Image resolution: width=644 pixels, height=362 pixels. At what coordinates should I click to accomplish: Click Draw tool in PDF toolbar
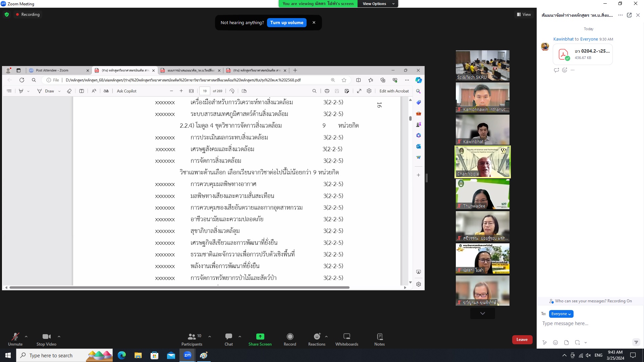[x=46, y=91]
